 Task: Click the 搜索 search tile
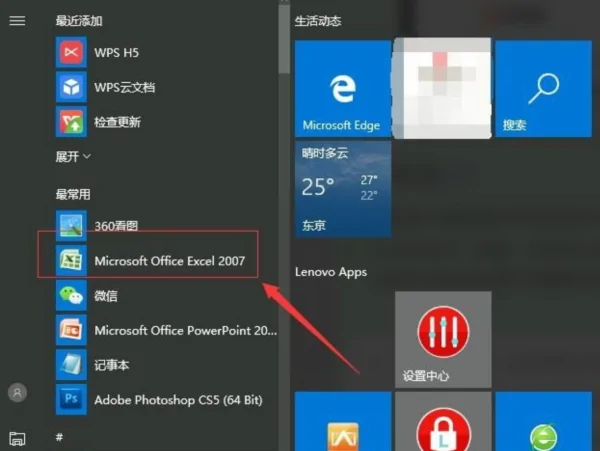click(x=543, y=88)
